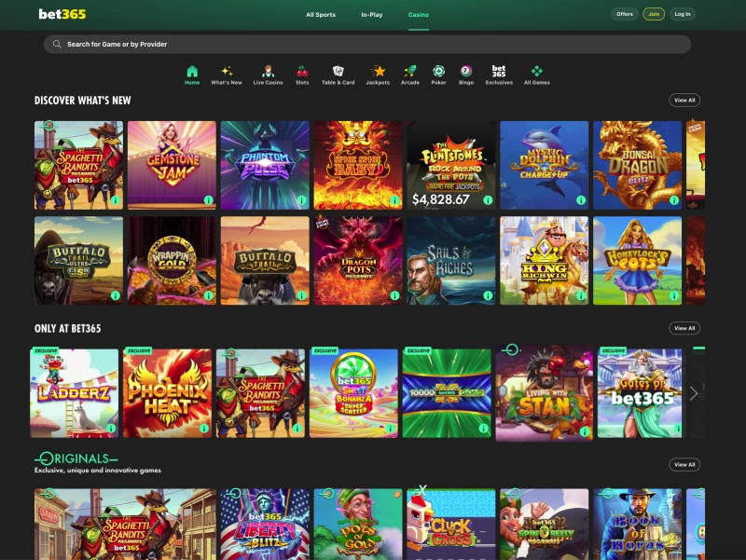Show info for Sails of Riches
Screen dimensions: 746x560
[x=488, y=295]
